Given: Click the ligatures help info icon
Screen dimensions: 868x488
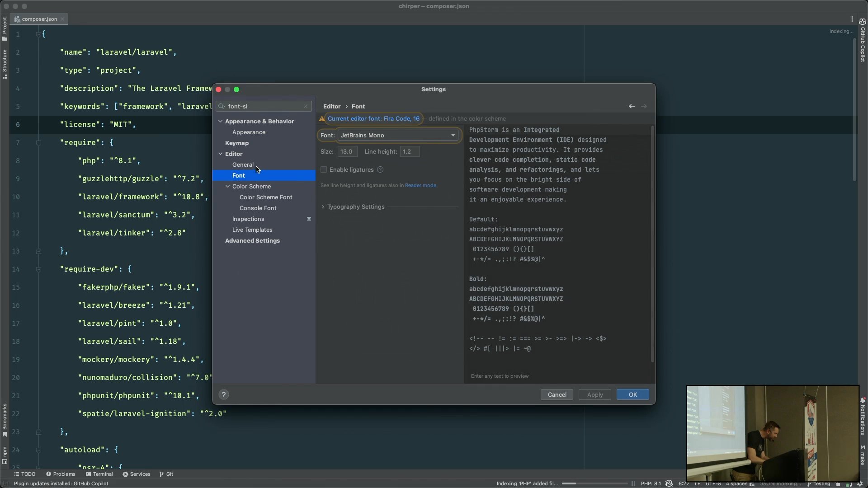Looking at the screenshot, I should click(x=380, y=169).
